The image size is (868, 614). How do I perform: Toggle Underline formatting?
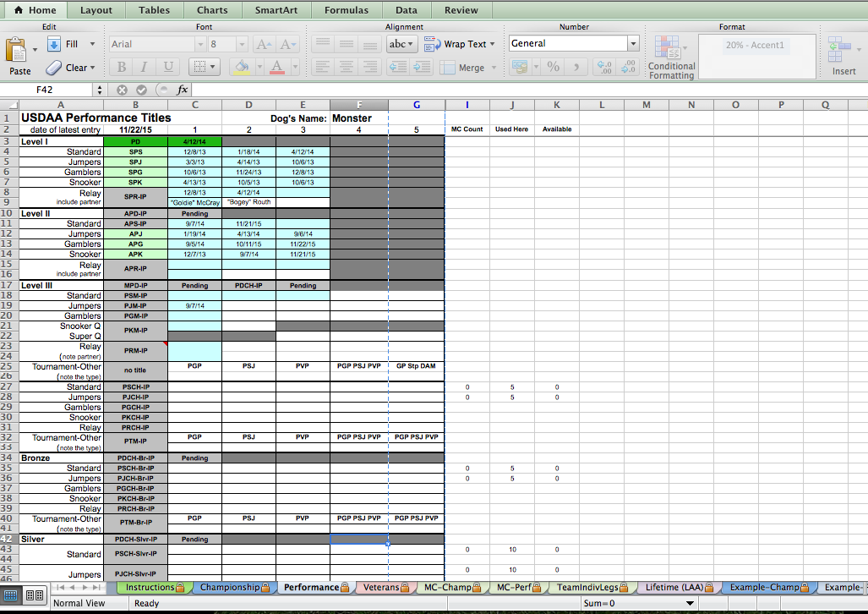pyautogui.click(x=168, y=68)
